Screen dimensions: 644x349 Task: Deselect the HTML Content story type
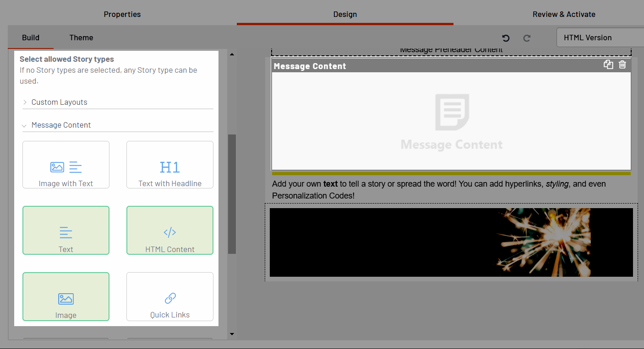(169, 230)
